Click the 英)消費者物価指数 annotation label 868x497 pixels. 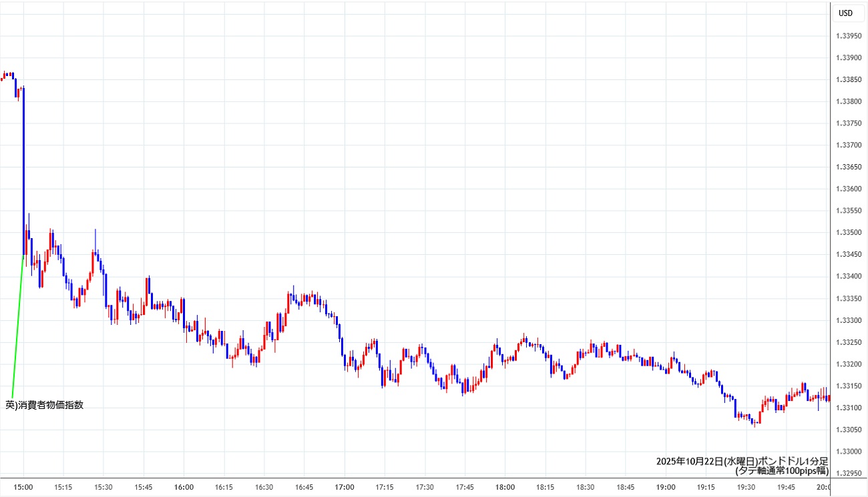click(45, 404)
